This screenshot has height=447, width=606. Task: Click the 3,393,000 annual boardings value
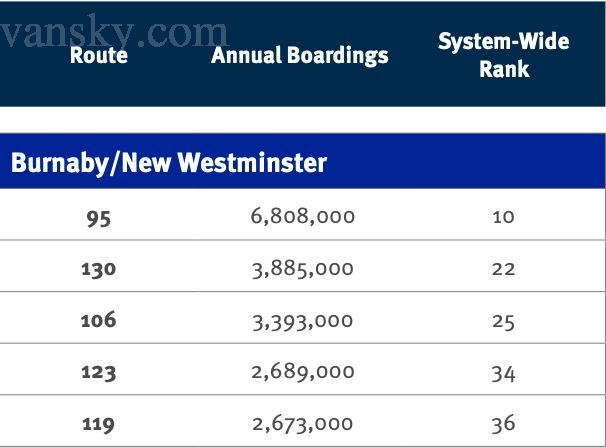pos(302,320)
